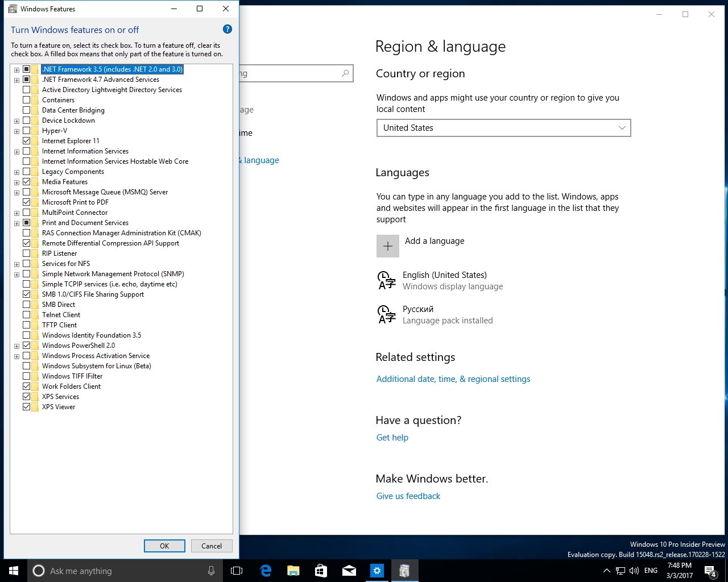This screenshot has width=728, height=582.
Task: Enable Windows Subsystem for Linux (Beta)
Action: (x=26, y=366)
